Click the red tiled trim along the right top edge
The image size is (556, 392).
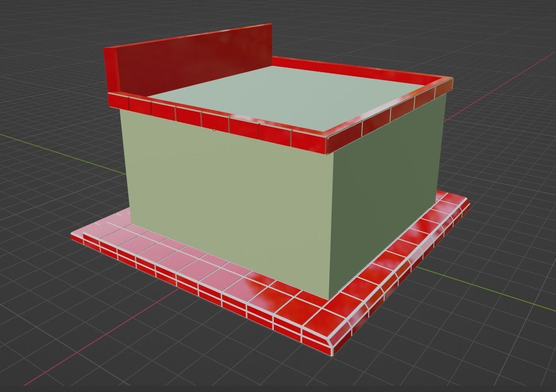pos(390,115)
